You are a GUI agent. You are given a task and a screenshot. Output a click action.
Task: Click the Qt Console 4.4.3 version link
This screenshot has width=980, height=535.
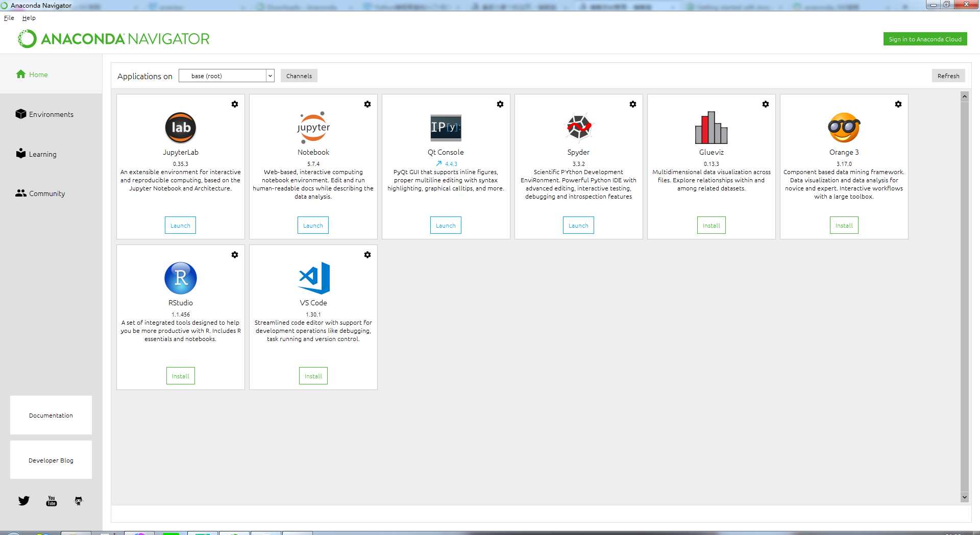pos(451,164)
